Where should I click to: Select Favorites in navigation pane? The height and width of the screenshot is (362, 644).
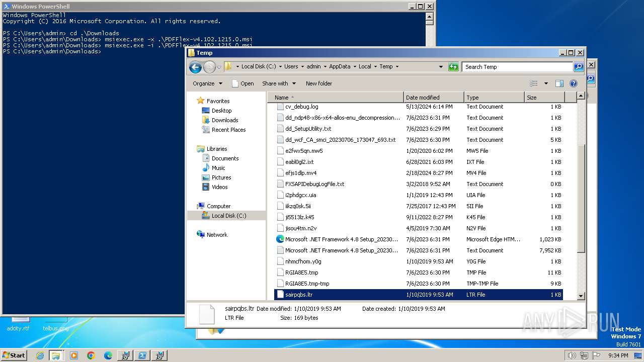218,101
